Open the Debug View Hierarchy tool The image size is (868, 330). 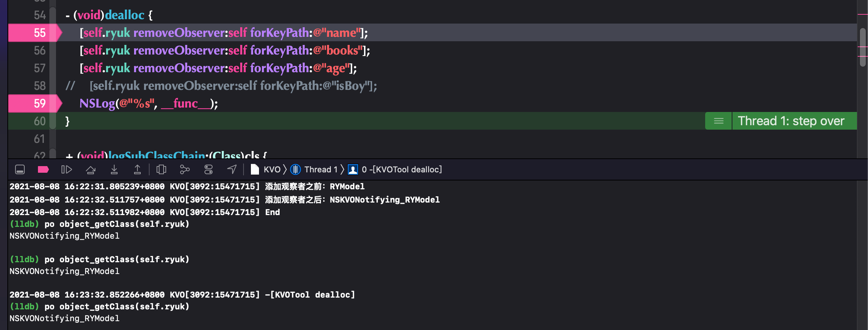[x=161, y=169]
